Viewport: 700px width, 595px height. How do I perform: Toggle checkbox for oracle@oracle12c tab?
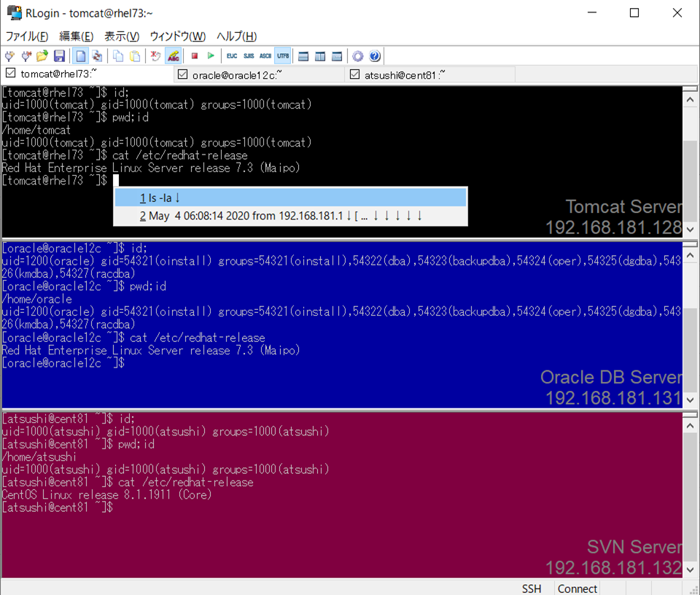[182, 74]
